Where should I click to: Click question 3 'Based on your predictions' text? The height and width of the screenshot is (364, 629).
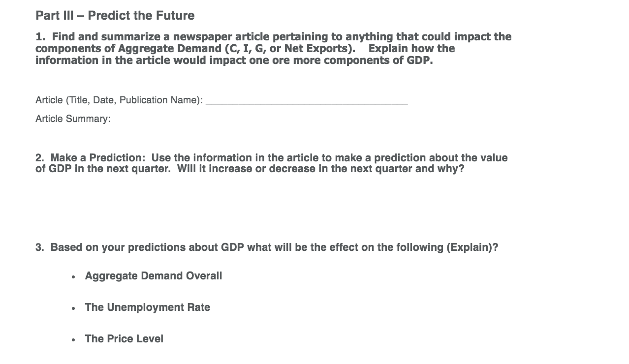(267, 247)
